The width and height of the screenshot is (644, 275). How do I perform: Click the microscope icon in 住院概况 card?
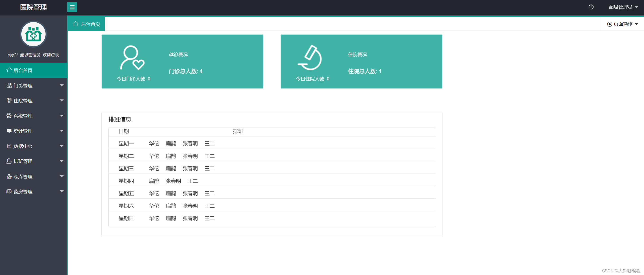[x=310, y=58]
